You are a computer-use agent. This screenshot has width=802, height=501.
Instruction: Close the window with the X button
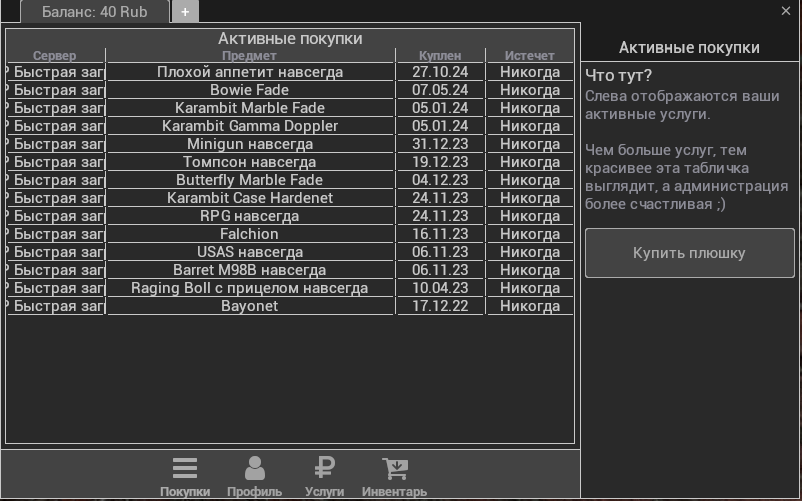point(786,11)
